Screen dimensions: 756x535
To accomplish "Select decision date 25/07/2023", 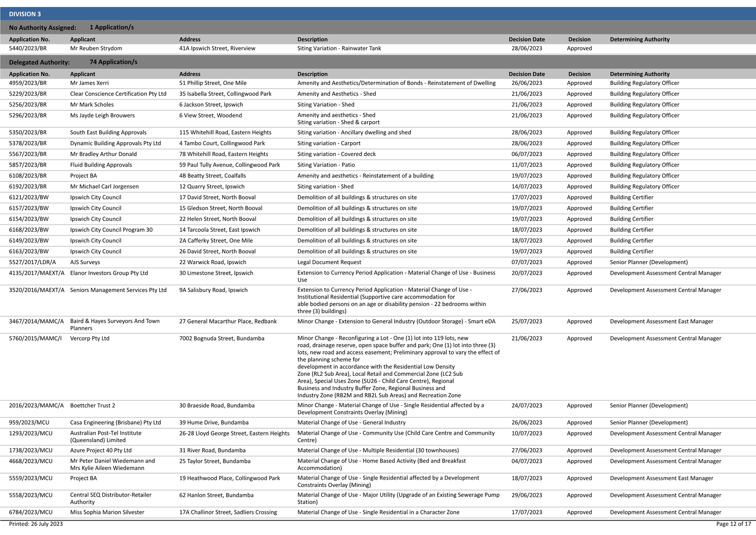I will [527, 321].
